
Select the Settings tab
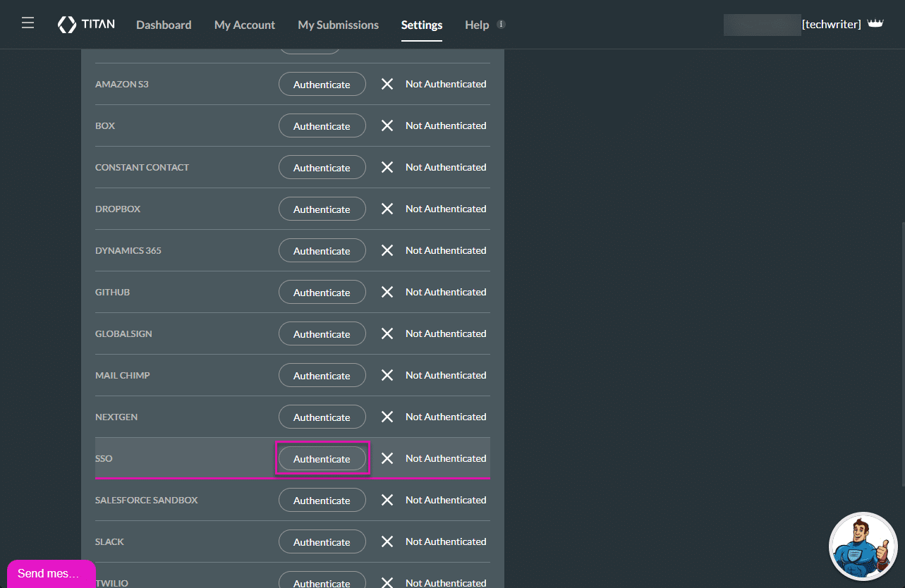tap(422, 25)
